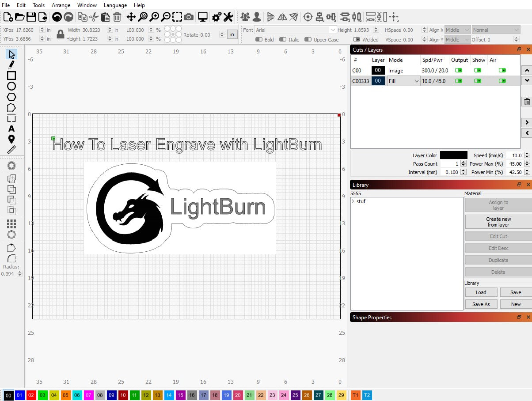Choose the Ellipse drawing tool
The image size is (532, 401).
[x=12, y=86]
